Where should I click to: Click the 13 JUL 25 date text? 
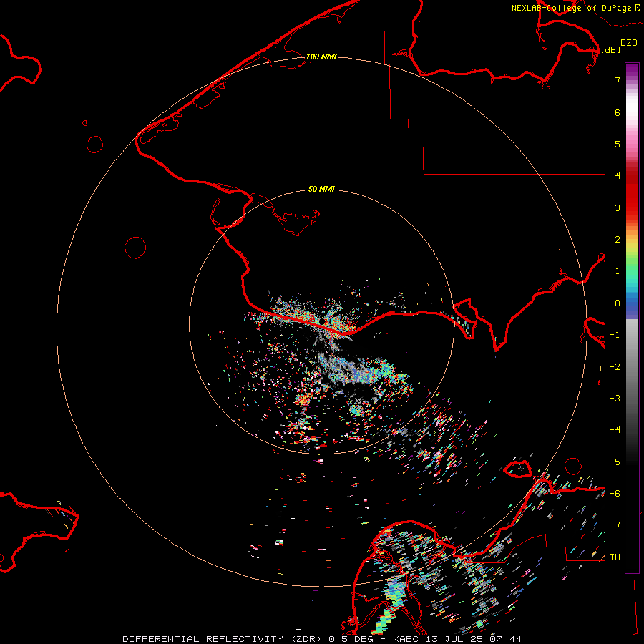click(x=454, y=639)
